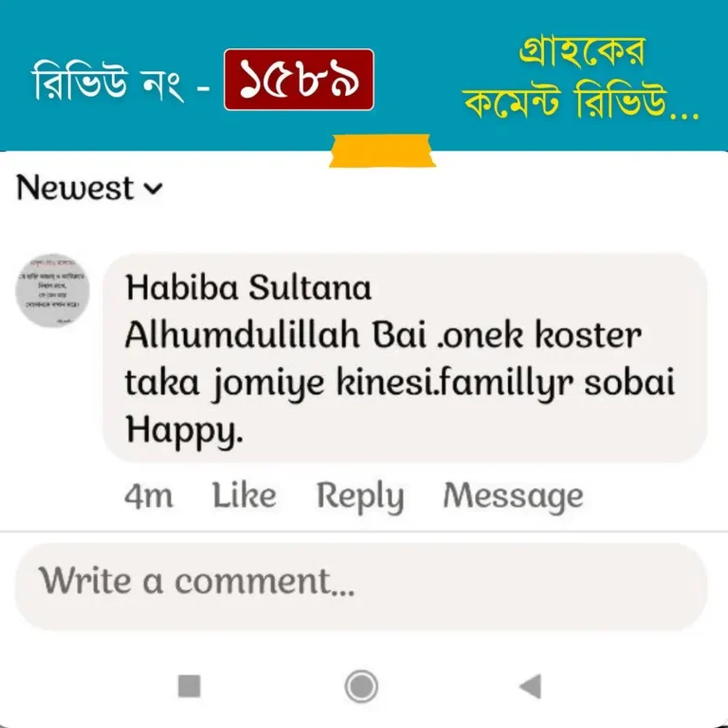
Task: Select the comment text bubble
Action: [x=405, y=357]
